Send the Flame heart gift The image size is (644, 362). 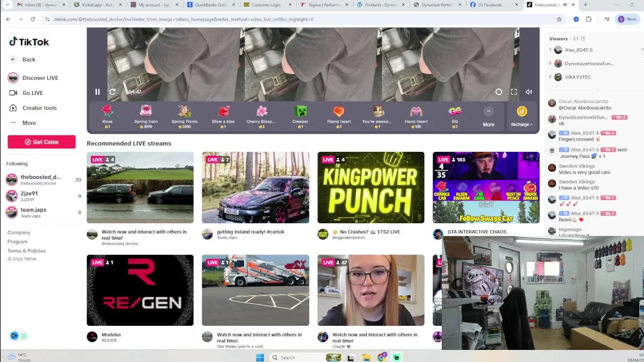coord(339,117)
